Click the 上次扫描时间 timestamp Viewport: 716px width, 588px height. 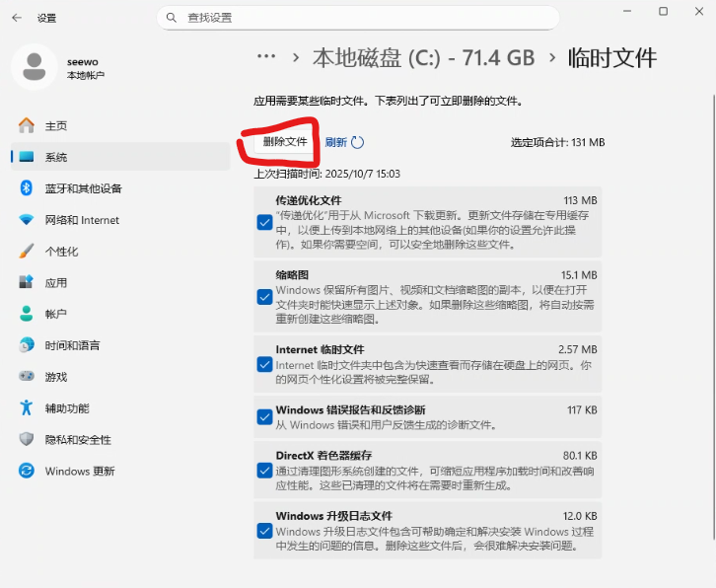pyautogui.click(x=327, y=174)
